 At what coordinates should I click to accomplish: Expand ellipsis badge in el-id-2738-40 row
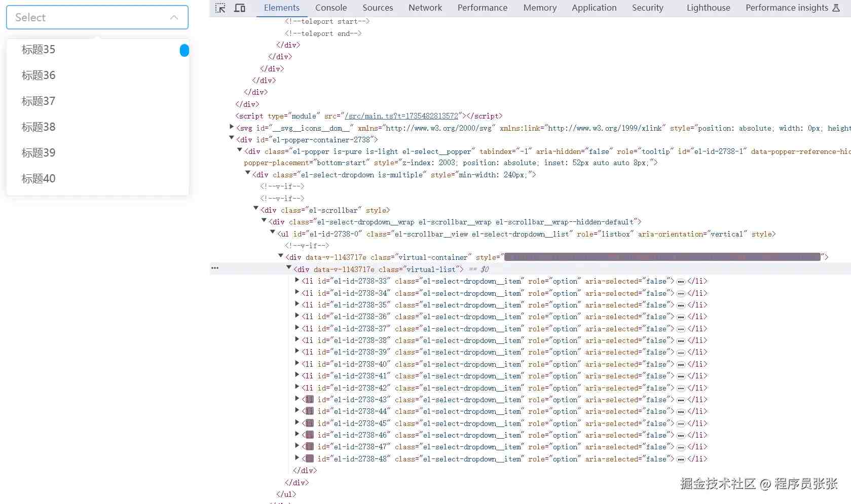pyautogui.click(x=681, y=365)
